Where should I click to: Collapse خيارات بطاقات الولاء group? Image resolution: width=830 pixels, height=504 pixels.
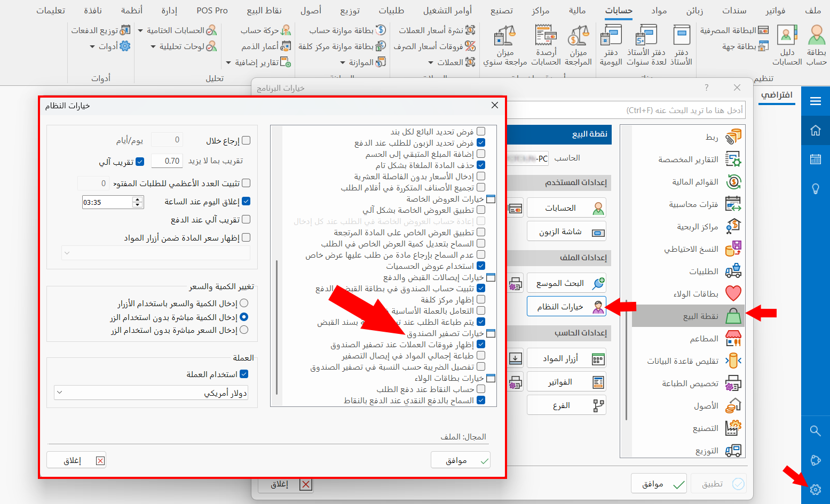click(x=491, y=378)
